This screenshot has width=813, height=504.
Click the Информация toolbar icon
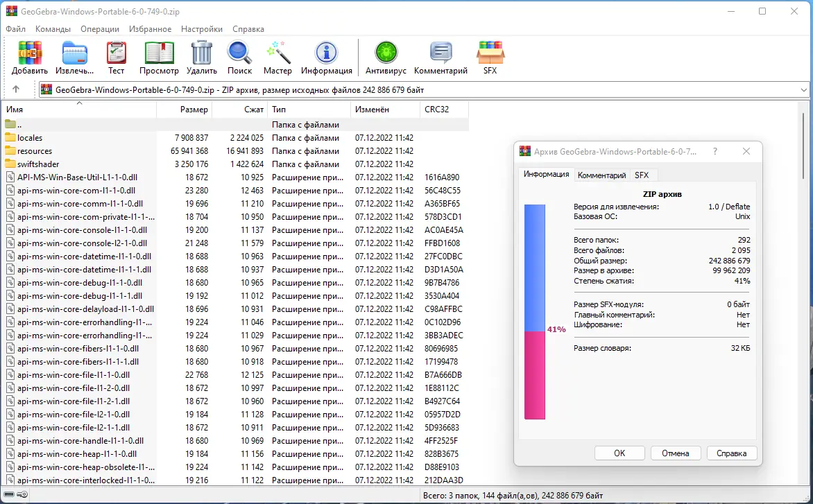pyautogui.click(x=326, y=53)
